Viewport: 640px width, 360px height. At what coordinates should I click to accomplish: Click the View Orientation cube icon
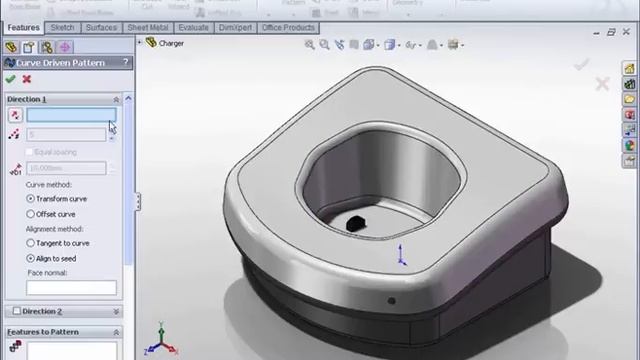pos(369,44)
